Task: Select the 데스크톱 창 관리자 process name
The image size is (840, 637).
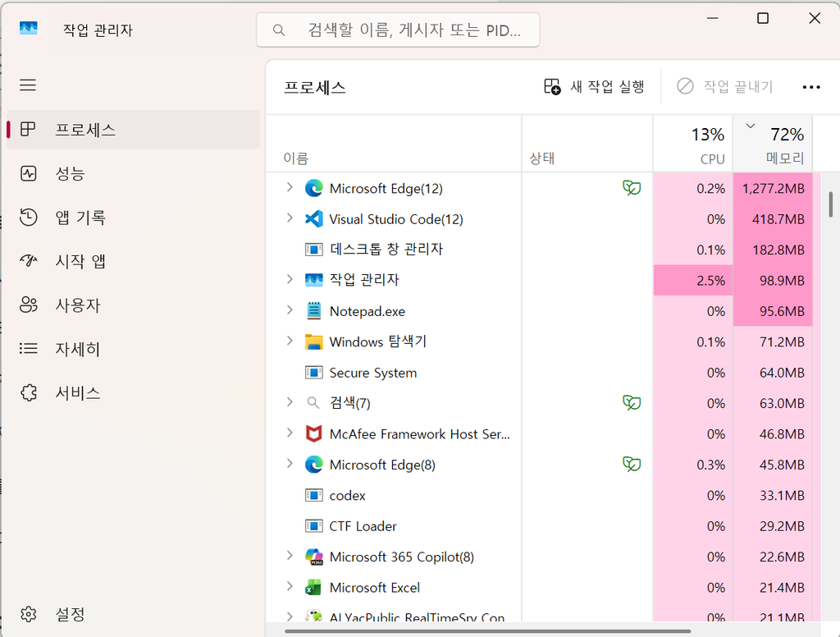Action: [x=386, y=250]
